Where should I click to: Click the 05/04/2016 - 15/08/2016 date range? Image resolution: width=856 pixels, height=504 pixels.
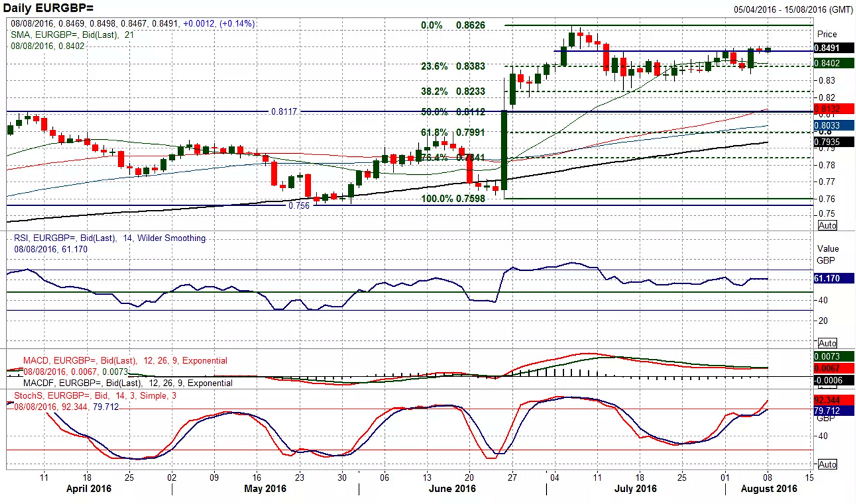pos(793,9)
